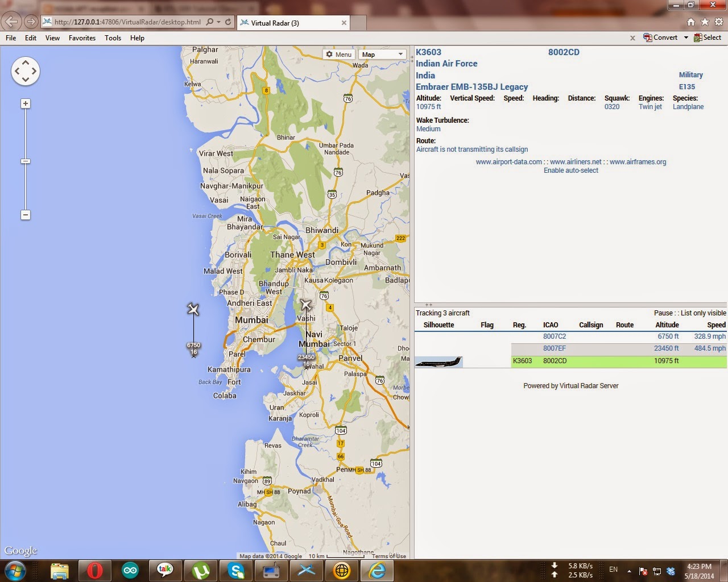Image resolution: width=728 pixels, height=582 pixels.
Task: Pause the aircraft list updates
Action: [x=663, y=313]
